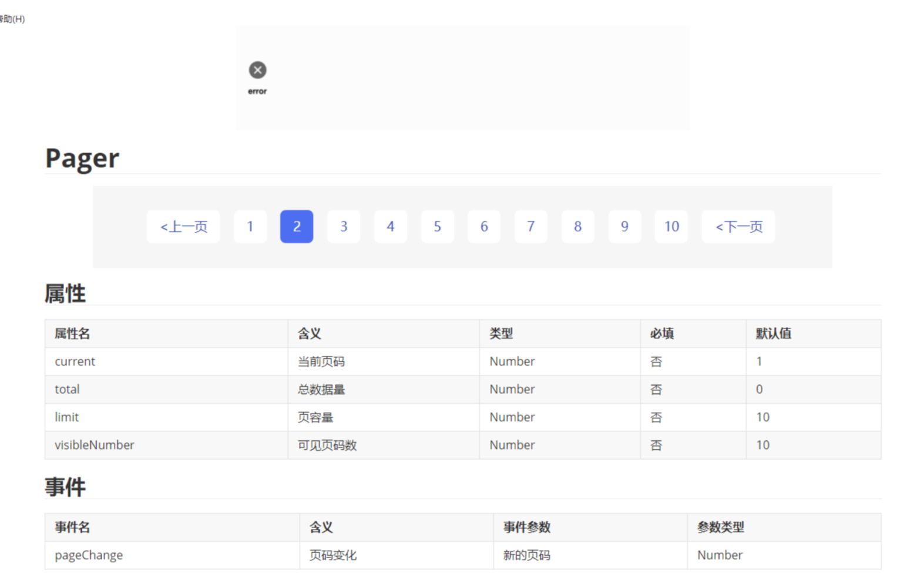This screenshot has width=924, height=577.
Task: Select the total property cell
Action: click(x=166, y=389)
